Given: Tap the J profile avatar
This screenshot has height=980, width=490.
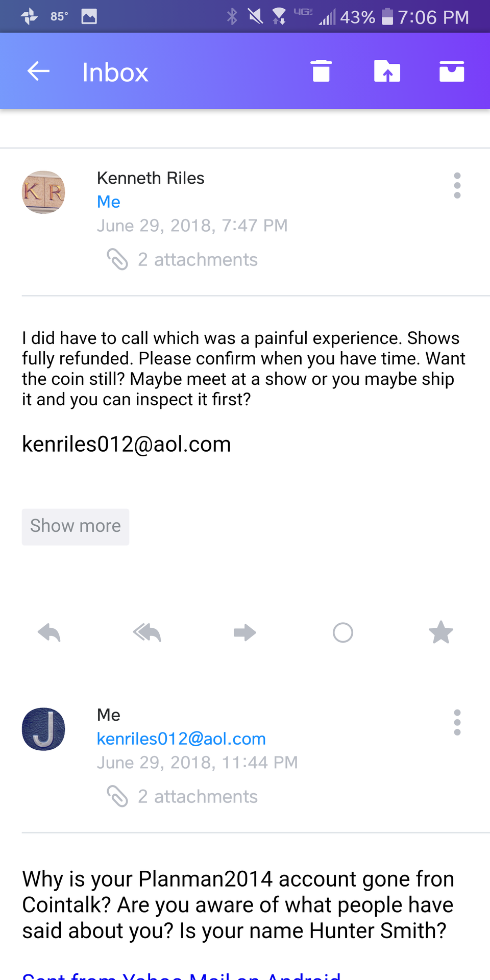Looking at the screenshot, I should (x=43, y=729).
